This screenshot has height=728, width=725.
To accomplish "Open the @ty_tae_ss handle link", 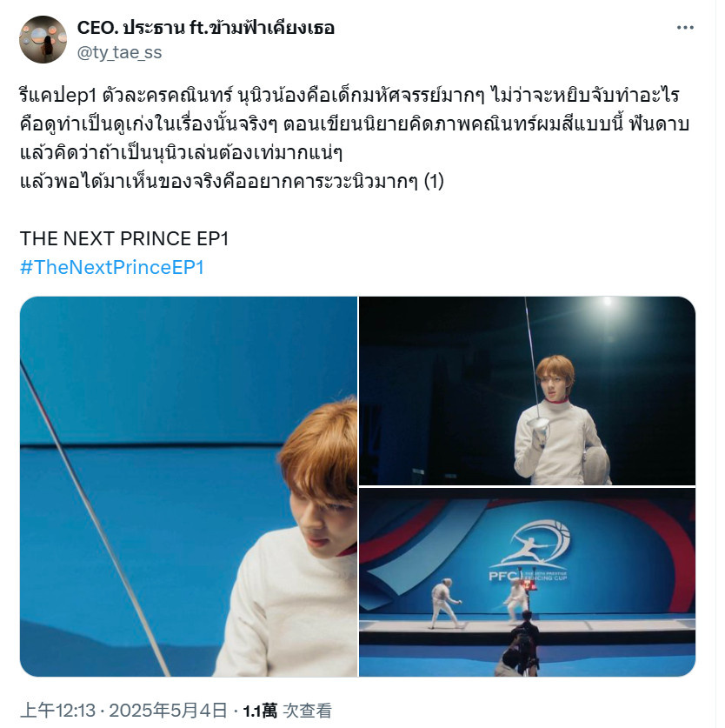I will [x=119, y=52].
